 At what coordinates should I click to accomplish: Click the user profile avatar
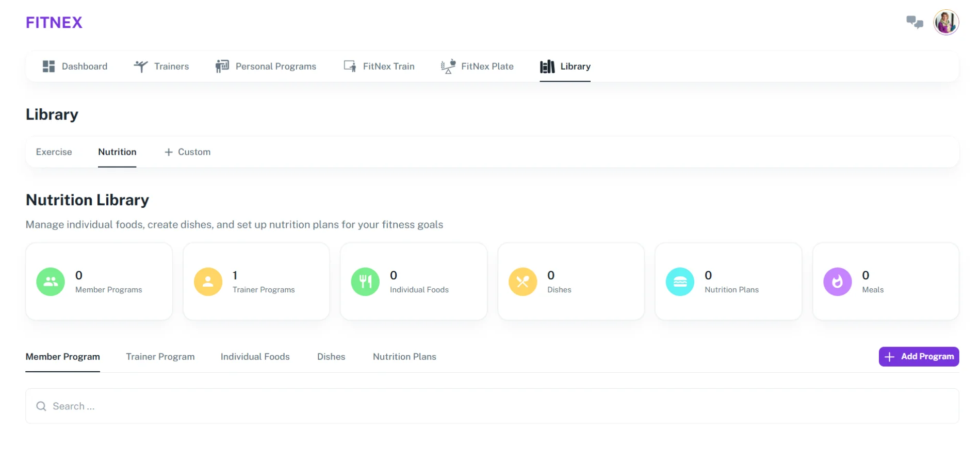coord(945,23)
